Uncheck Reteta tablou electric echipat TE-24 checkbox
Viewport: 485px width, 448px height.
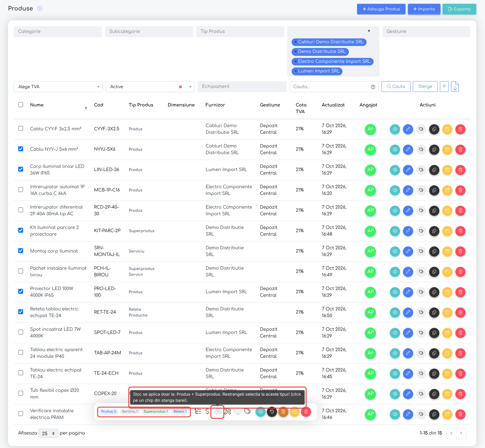coord(21,312)
